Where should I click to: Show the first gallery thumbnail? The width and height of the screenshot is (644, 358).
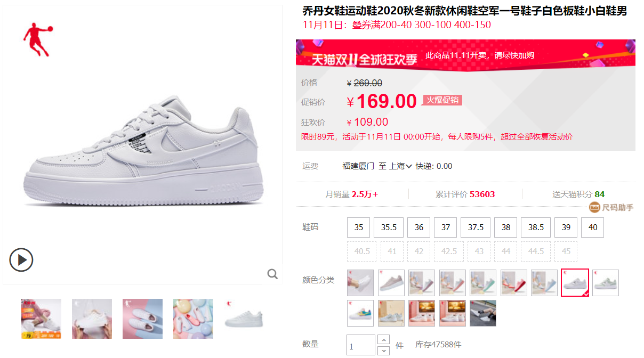(x=41, y=319)
